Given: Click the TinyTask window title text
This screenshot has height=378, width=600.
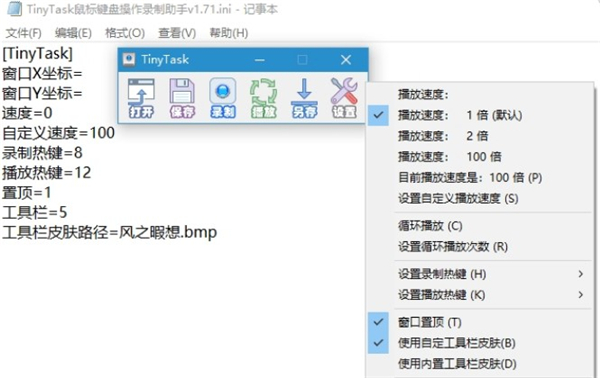Looking at the screenshot, I should 165,59.
